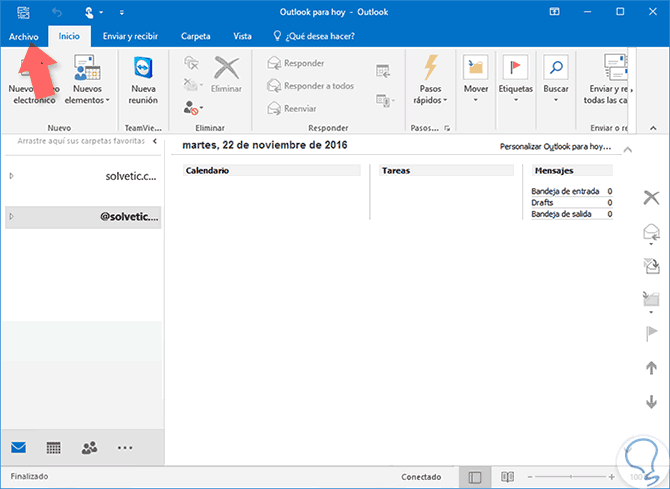The width and height of the screenshot is (670, 489).
Task: Click the zoom in plus button
Action: pos(611,477)
